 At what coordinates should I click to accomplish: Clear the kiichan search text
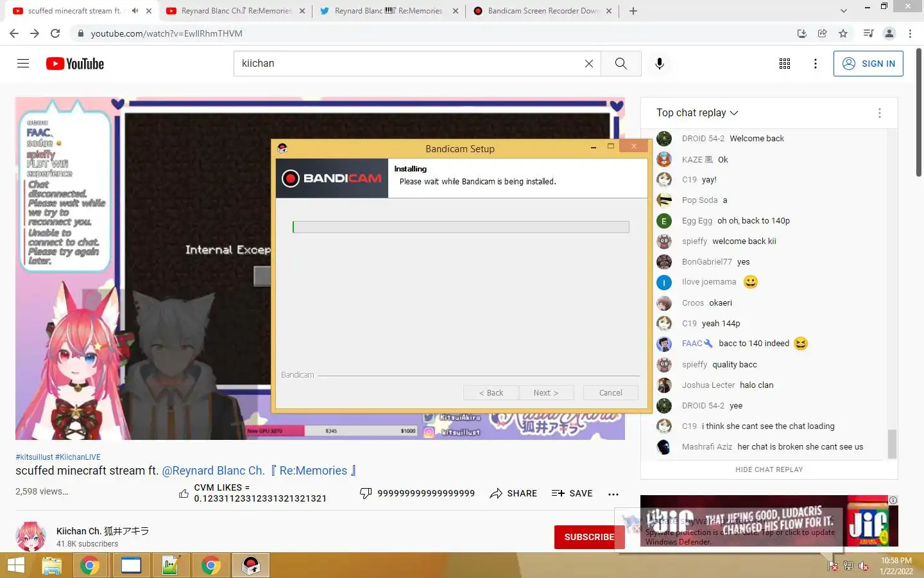click(x=588, y=64)
